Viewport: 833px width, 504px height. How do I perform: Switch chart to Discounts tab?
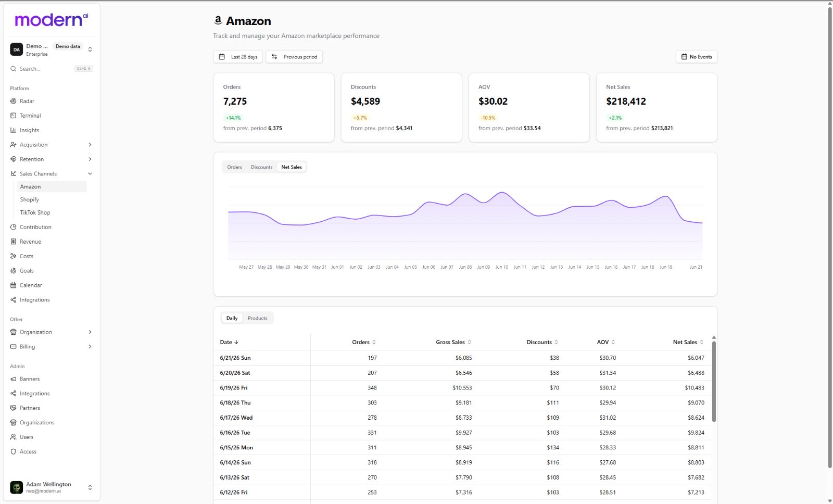click(261, 167)
